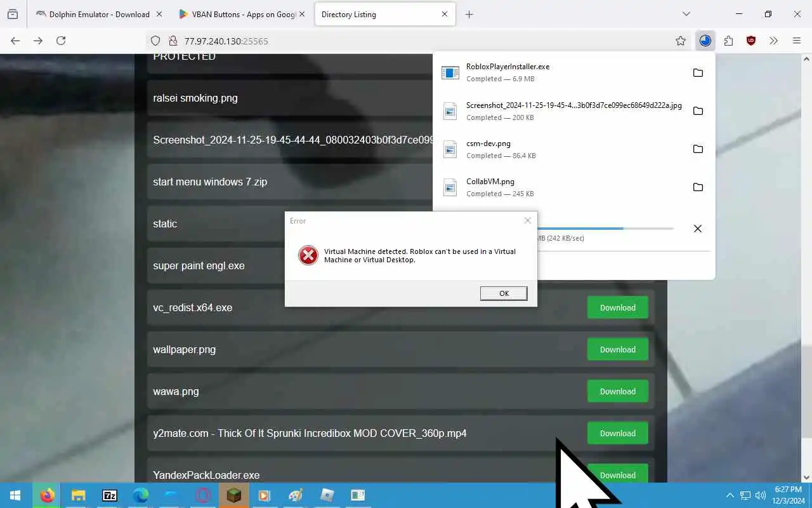Viewport: 812px width, 508px height.
Task: Click the ralsei smoking.png file name
Action: tap(195, 98)
